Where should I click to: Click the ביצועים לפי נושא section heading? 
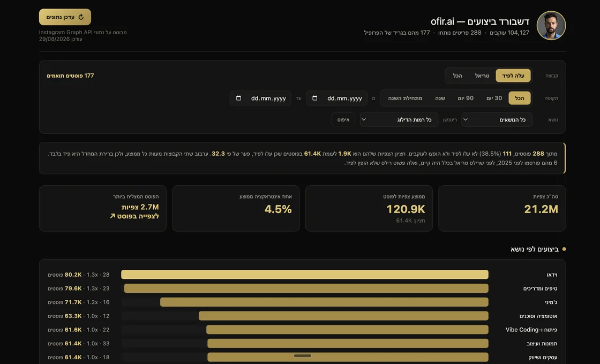click(535, 249)
